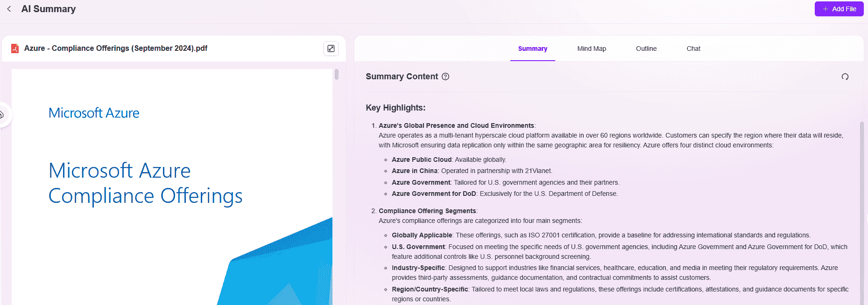Image resolution: width=868 pixels, height=305 pixels.
Task: Click the Add File button
Action: (x=839, y=9)
